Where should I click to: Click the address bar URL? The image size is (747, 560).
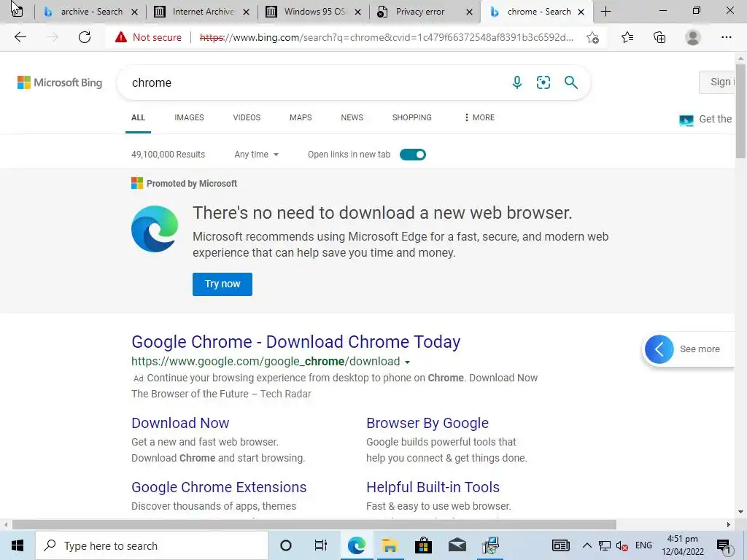point(387,38)
